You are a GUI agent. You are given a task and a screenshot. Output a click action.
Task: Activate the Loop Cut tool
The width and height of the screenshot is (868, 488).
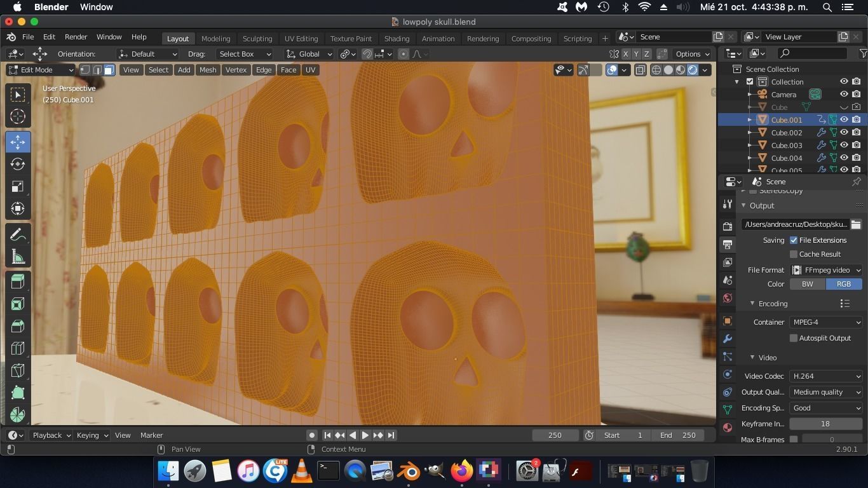pos(18,370)
